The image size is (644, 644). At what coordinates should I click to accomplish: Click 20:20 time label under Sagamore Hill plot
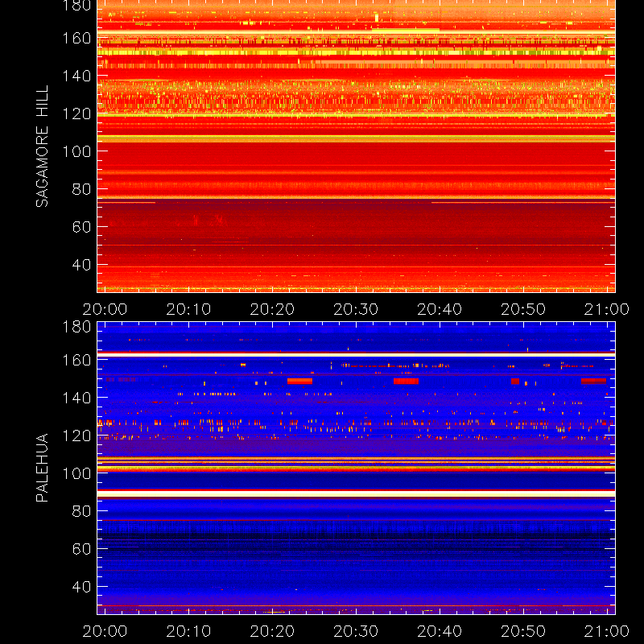pyautogui.click(x=272, y=309)
